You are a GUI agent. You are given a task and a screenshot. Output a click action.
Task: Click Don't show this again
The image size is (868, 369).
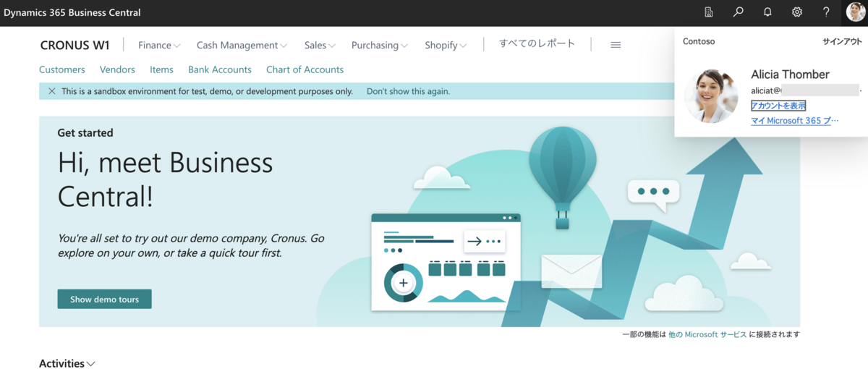pos(408,91)
